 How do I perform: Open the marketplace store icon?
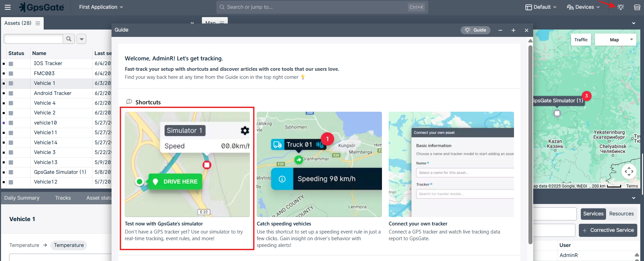tap(637, 7)
